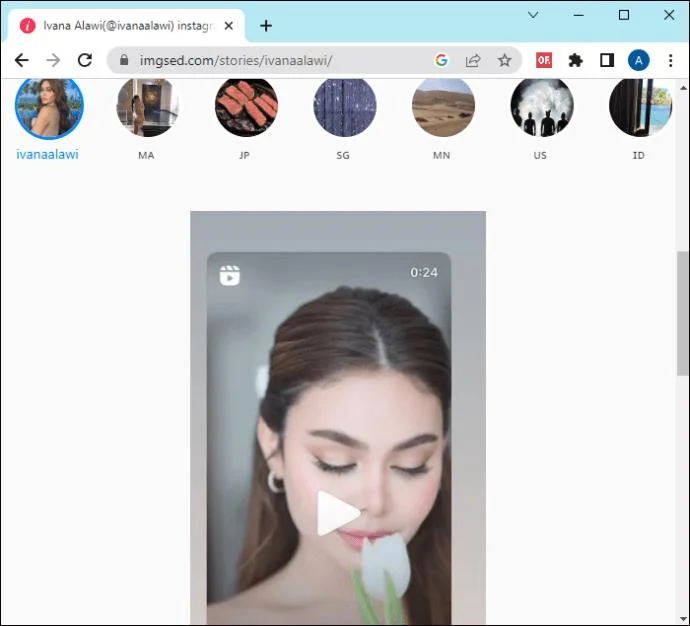Open the MA story thumbnail

147,107
